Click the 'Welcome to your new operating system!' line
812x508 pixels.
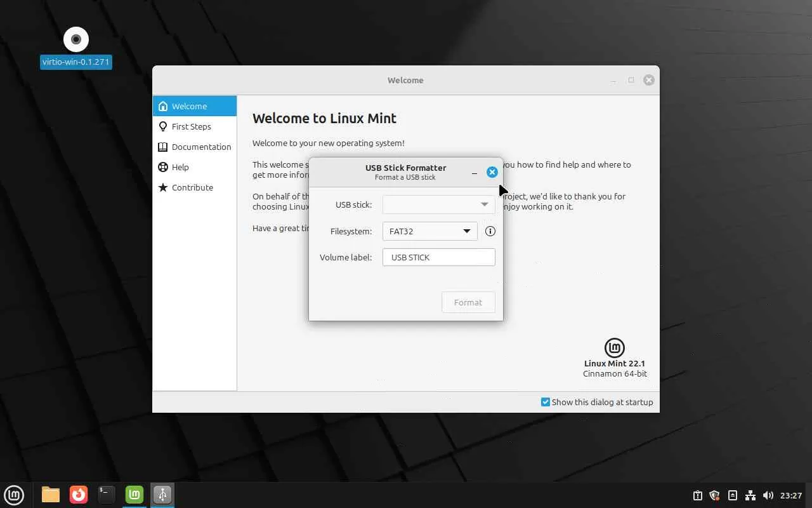click(329, 143)
